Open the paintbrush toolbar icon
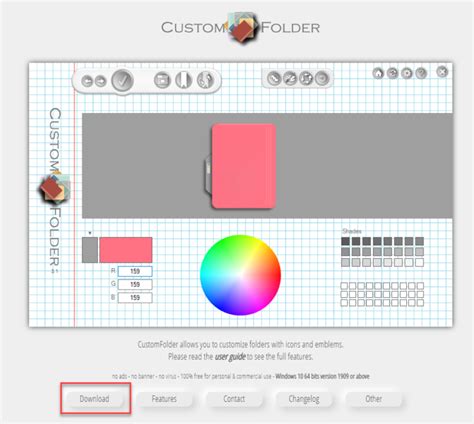The image size is (474, 424). pos(205,80)
